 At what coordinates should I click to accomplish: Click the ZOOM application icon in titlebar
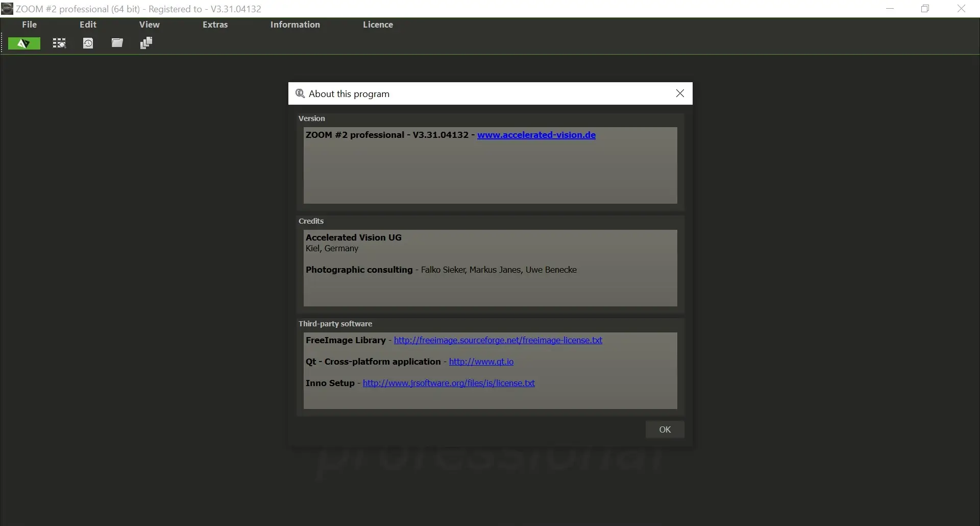7,9
